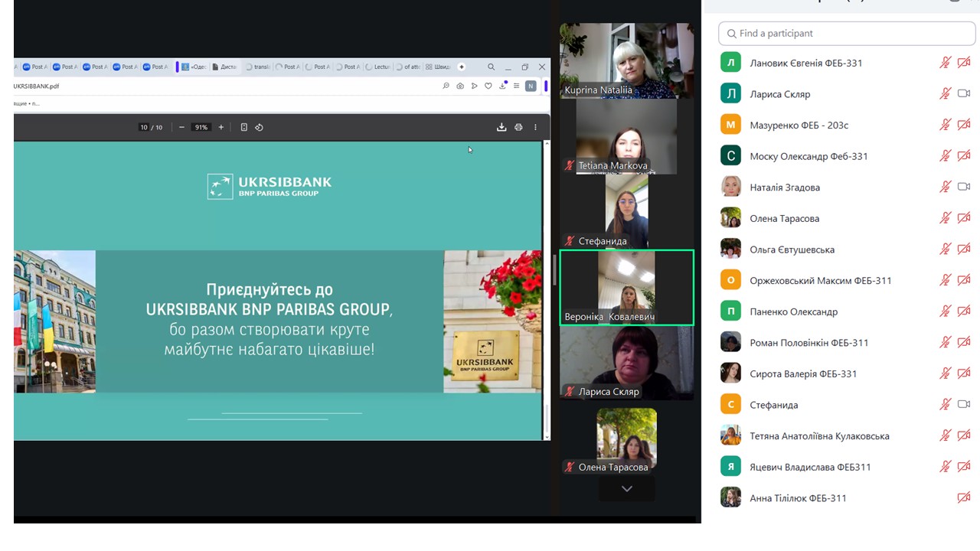Expand more video tiles with down chevron
980x551 pixels.
point(626,488)
